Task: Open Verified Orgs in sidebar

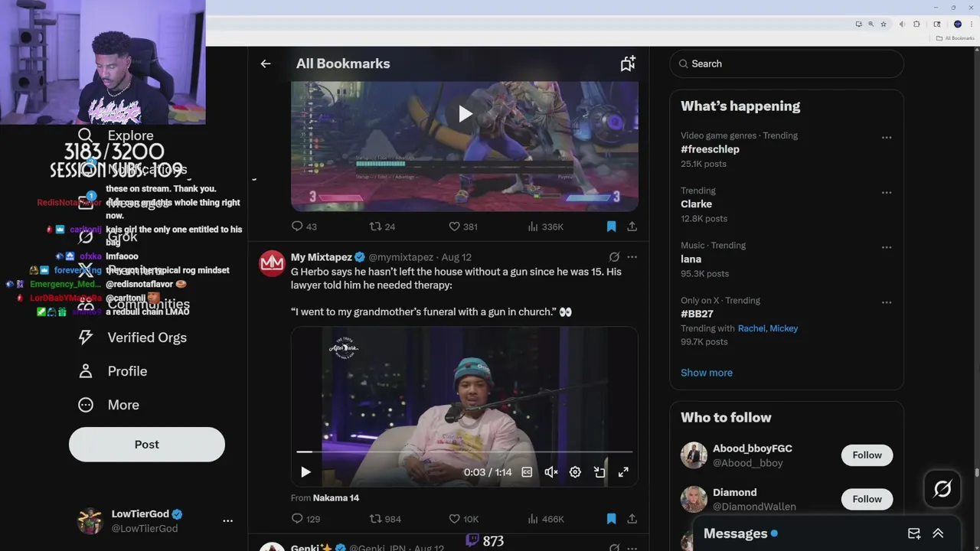Action: [x=132, y=337]
